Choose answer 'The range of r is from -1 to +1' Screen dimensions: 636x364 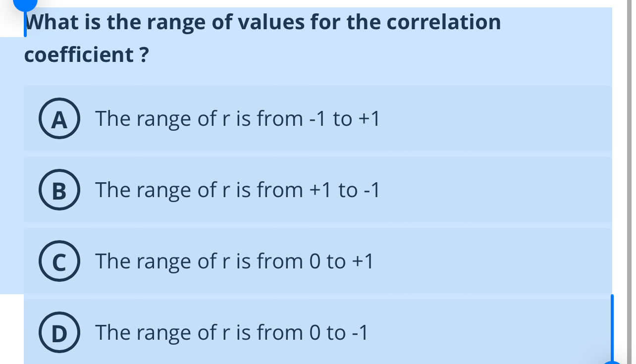click(x=237, y=119)
